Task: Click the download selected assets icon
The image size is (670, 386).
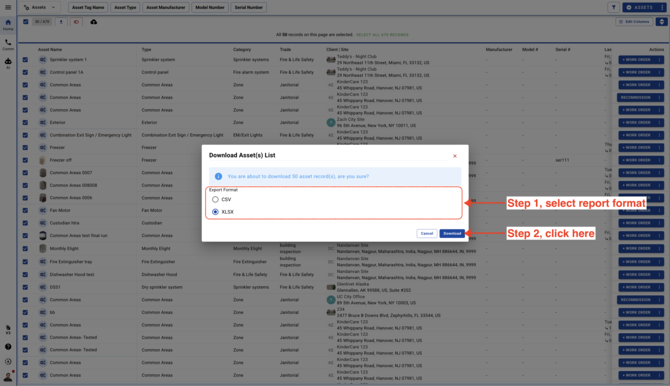Action: (61, 22)
